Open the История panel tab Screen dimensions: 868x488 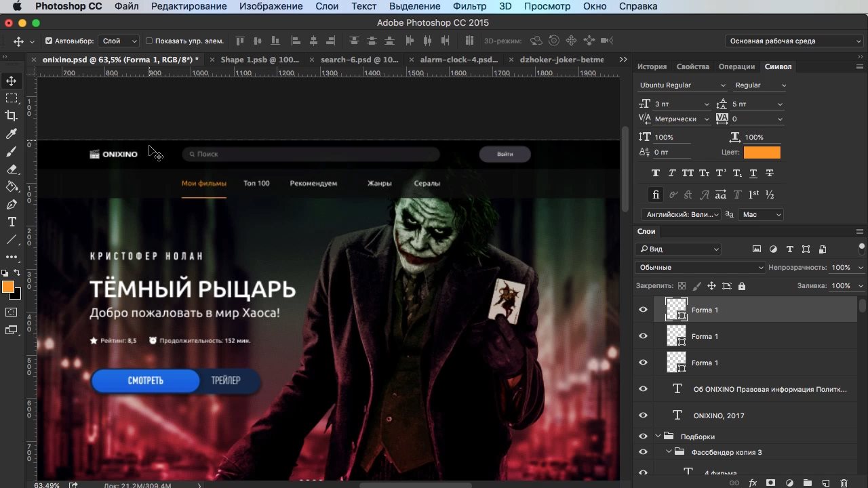pos(652,66)
